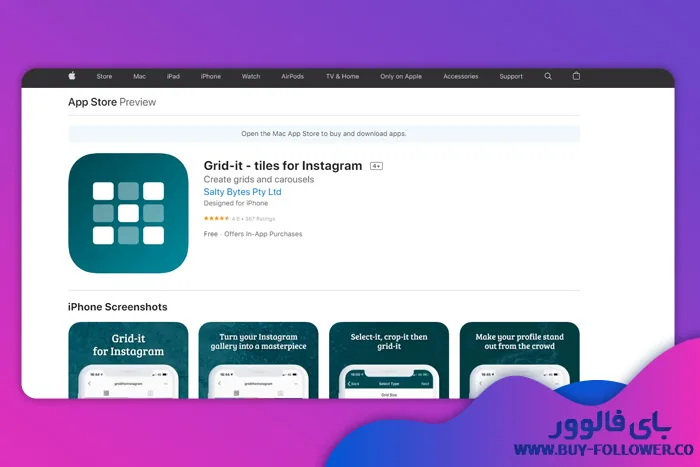
Task: Open the iPad menu item
Action: 173,76
